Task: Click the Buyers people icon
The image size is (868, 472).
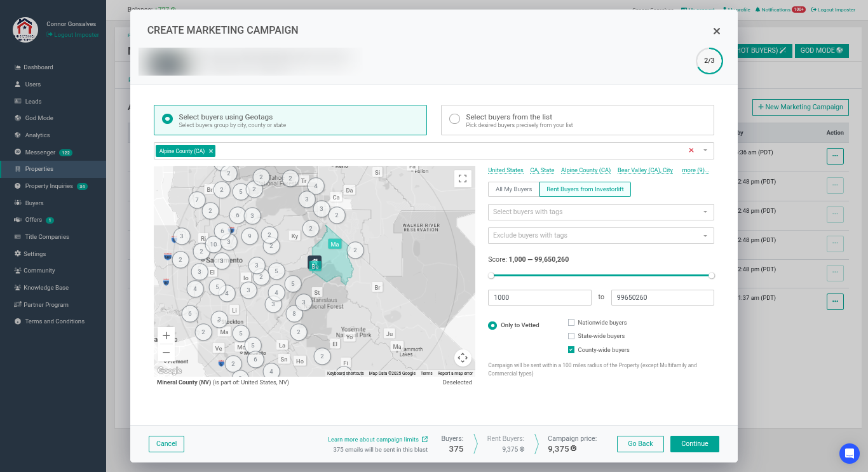Action: (x=18, y=203)
